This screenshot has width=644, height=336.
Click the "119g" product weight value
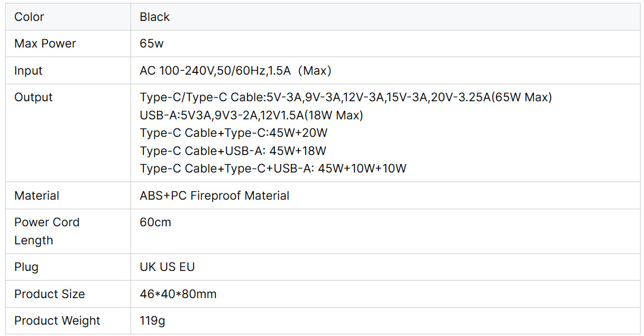(153, 321)
